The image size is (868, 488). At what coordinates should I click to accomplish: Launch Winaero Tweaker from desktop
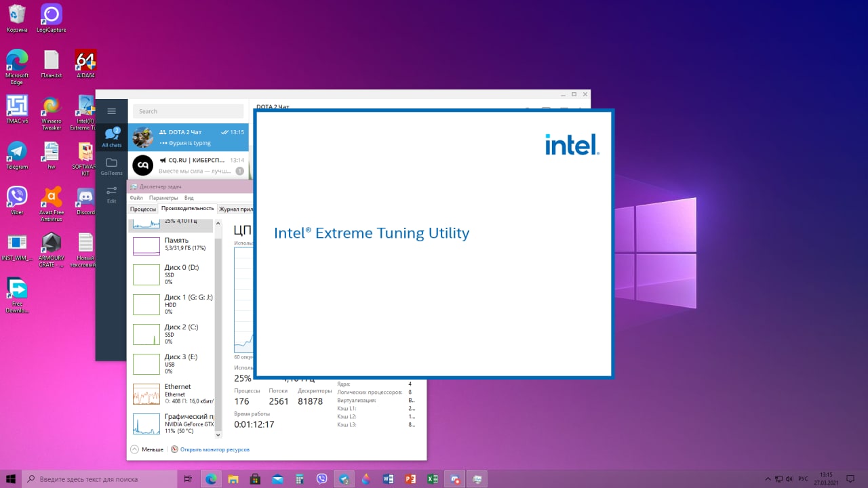click(52, 113)
